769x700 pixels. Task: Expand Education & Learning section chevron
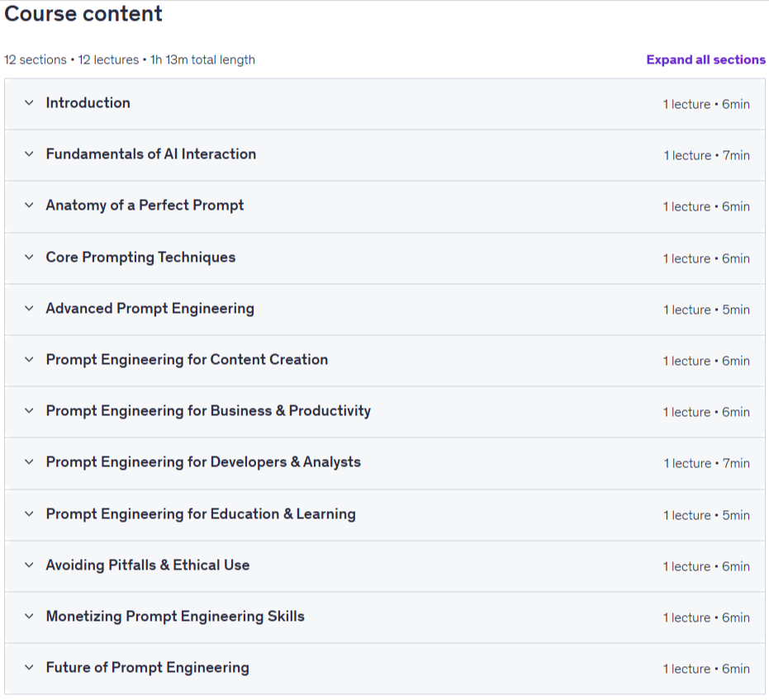pyautogui.click(x=30, y=513)
